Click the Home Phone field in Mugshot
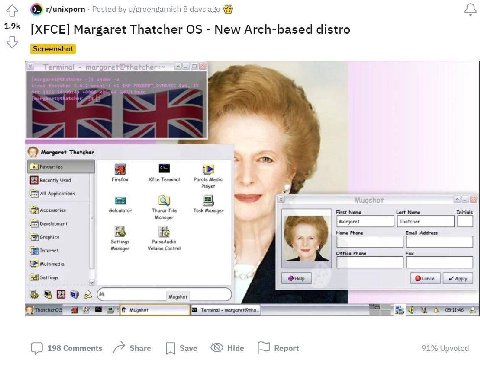 [370, 242]
